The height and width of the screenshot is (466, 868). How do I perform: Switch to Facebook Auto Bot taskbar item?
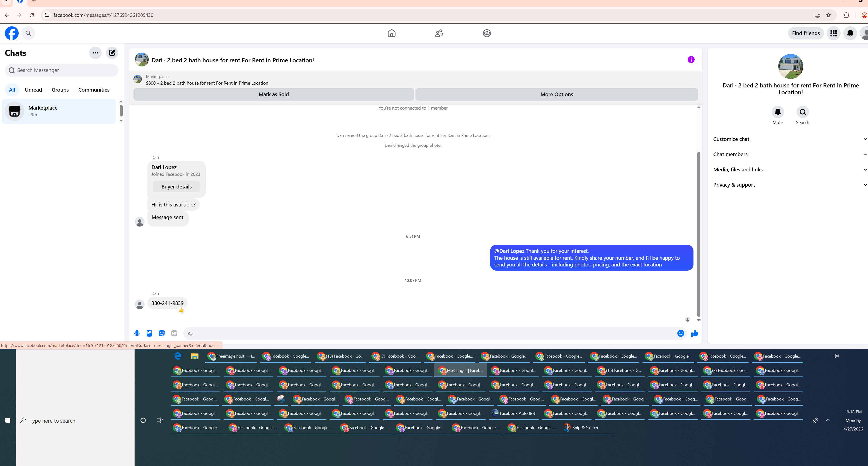click(513, 413)
